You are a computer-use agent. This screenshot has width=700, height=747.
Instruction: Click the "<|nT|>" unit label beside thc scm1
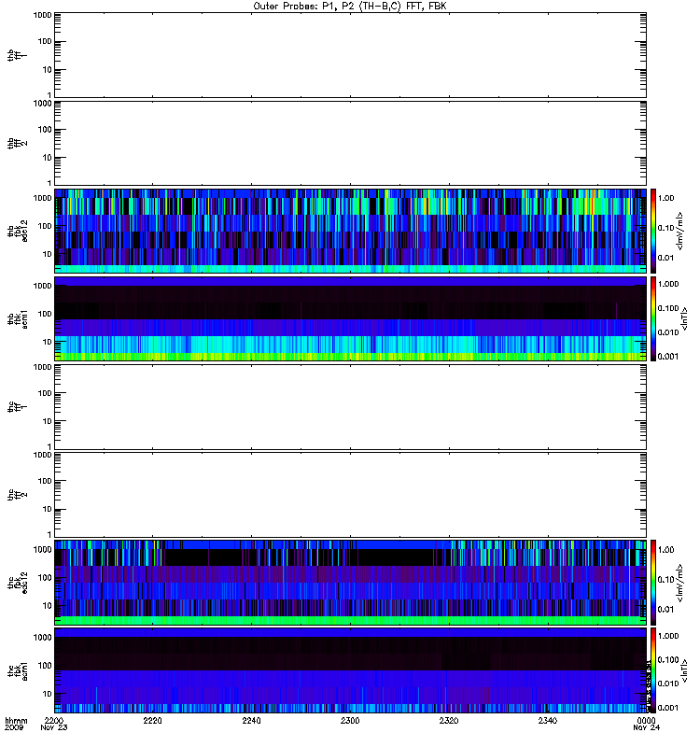[685, 670]
